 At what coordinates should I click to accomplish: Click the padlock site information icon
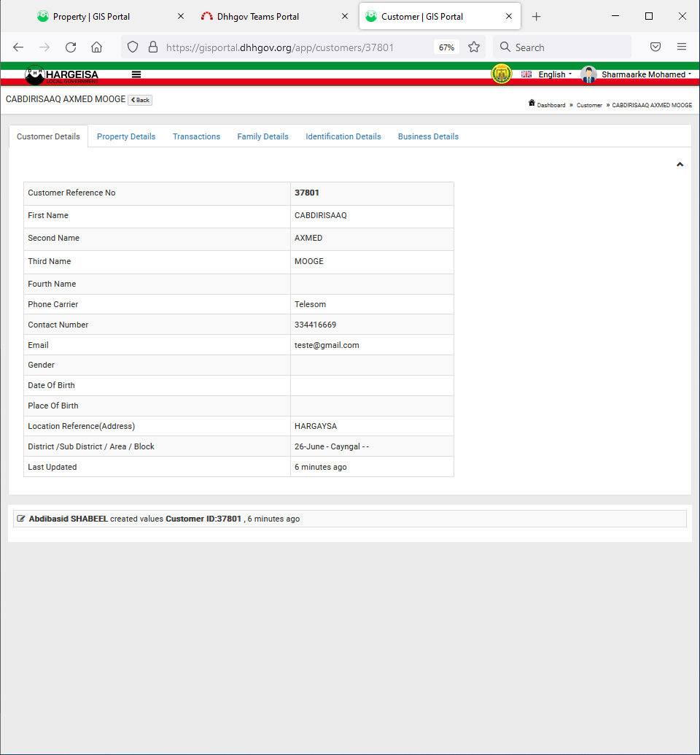(x=153, y=47)
